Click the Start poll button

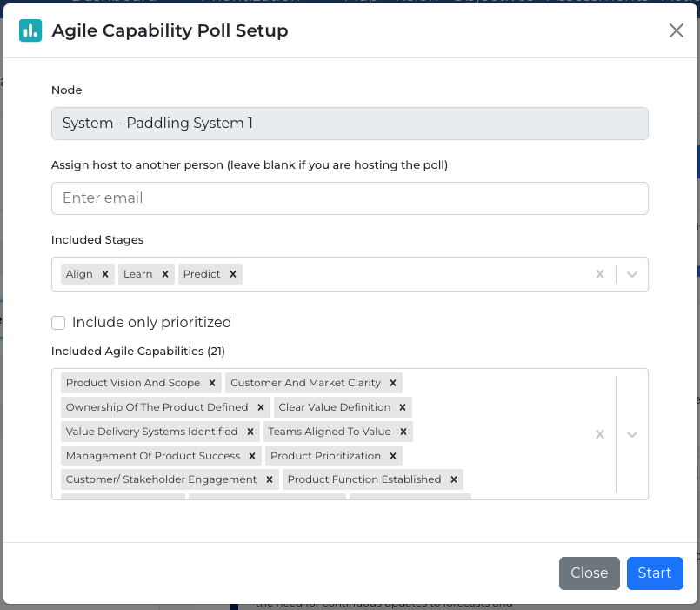(655, 573)
